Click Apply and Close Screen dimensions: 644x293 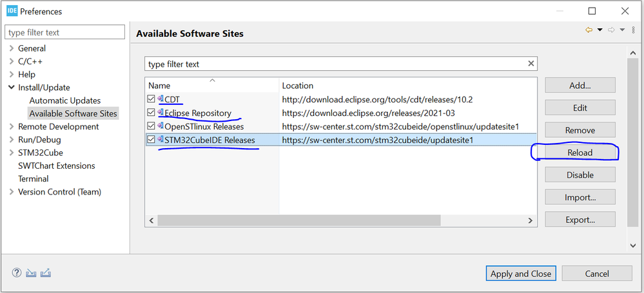coord(521,274)
